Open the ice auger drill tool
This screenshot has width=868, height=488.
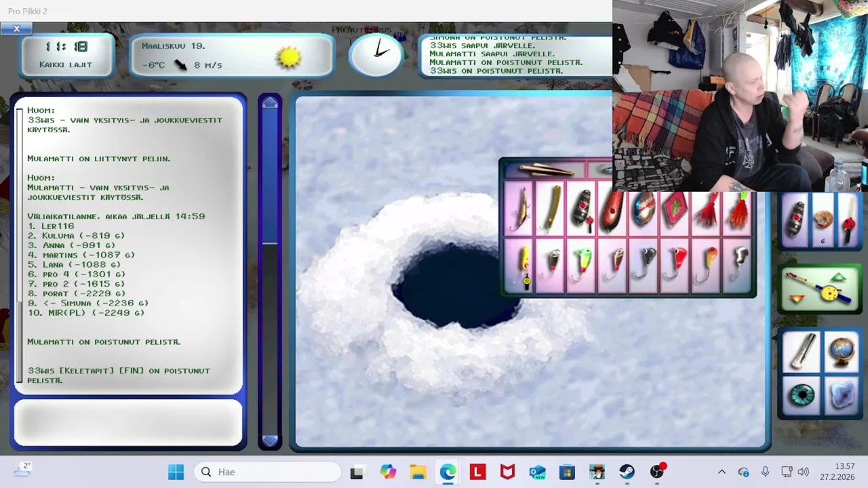[802, 352]
